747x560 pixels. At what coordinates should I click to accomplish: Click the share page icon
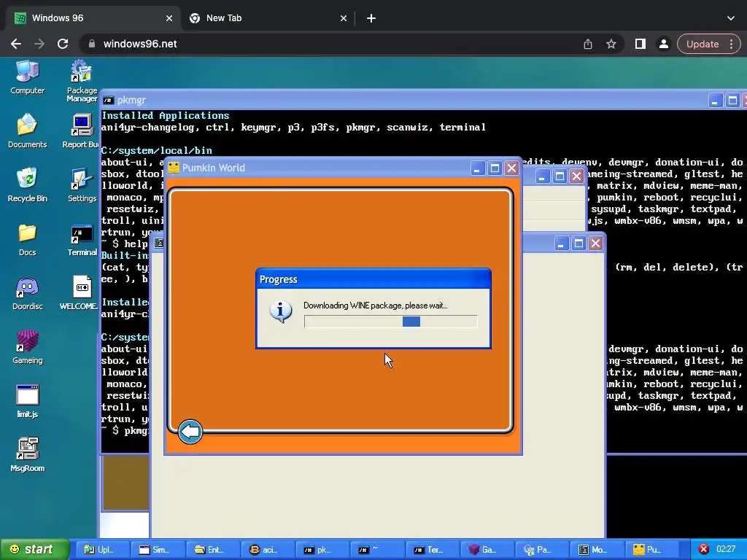588,44
